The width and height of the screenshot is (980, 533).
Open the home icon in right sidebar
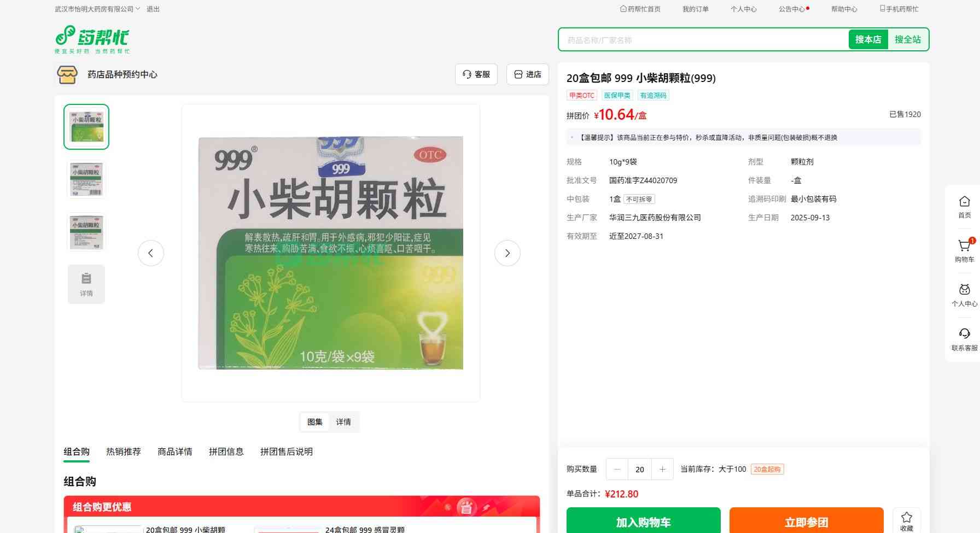pos(964,202)
